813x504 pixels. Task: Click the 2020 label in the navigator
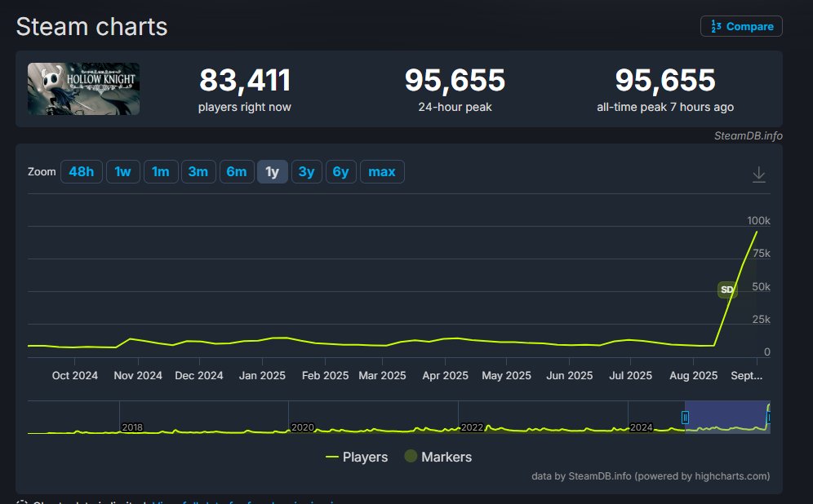click(x=302, y=427)
